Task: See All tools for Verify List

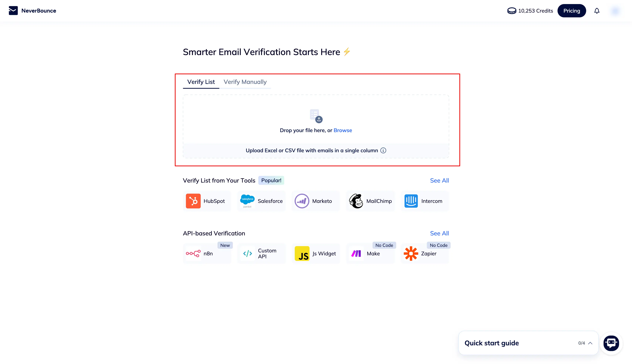Action: 439,181
